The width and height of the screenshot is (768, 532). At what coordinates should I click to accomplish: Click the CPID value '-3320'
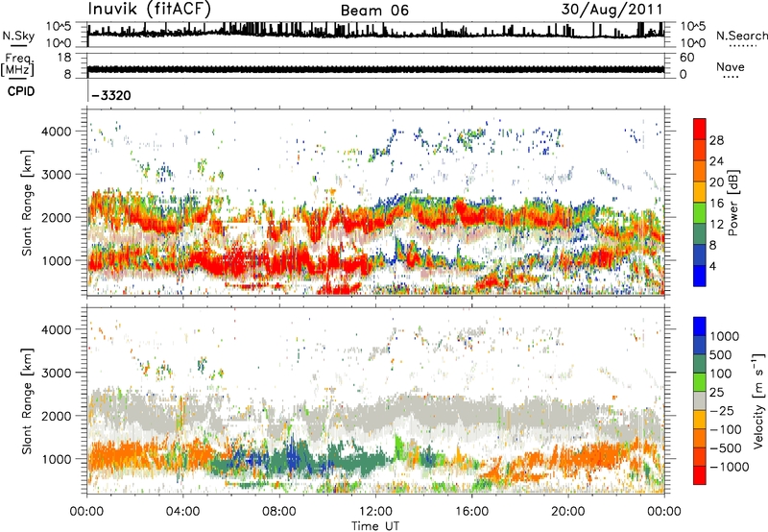point(111,95)
